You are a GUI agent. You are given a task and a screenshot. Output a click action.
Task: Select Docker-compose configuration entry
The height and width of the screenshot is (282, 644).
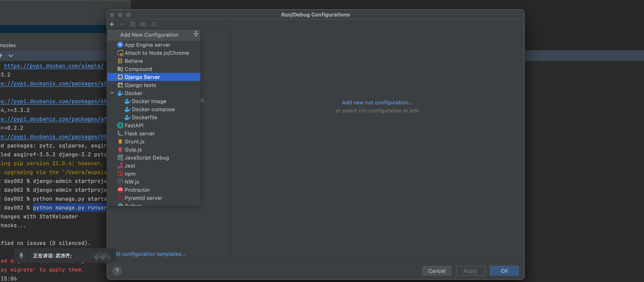tap(153, 109)
